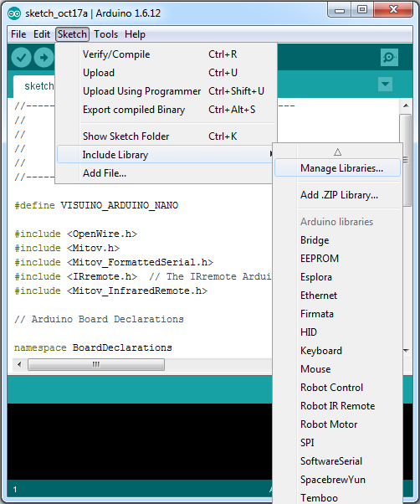Open Manage Libraries...

tap(337, 168)
